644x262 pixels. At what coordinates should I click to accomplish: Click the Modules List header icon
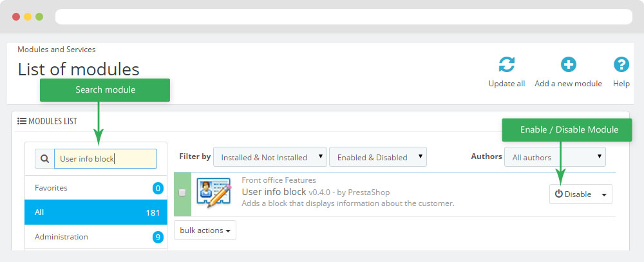[x=21, y=121]
